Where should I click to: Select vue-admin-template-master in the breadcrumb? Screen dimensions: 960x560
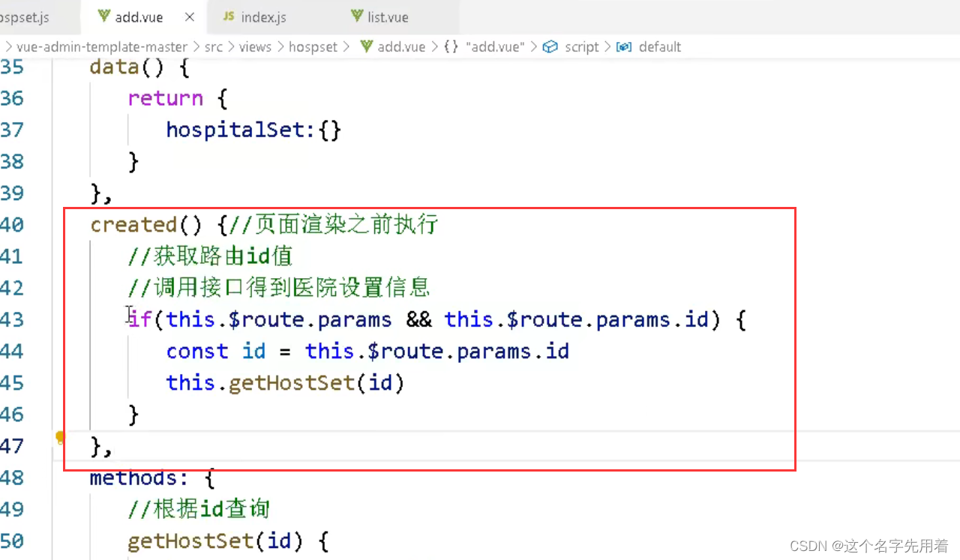click(102, 46)
